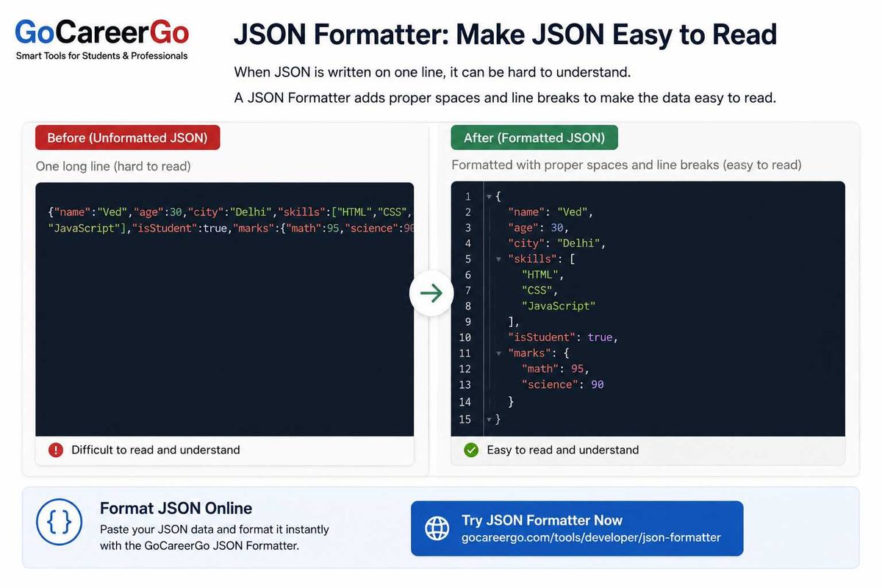Collapse the "skills" array fold arrow
The image size is (882, 588).
[x=499, y=259]
